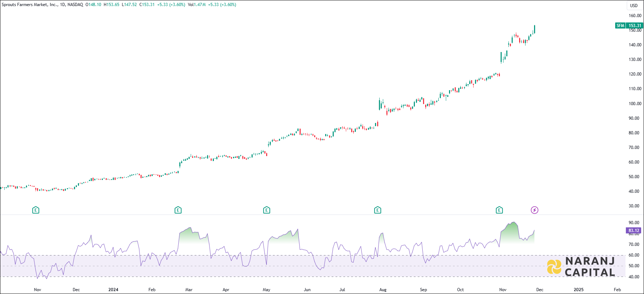Click the 160.00 level on price axis

tap(635, 16)
